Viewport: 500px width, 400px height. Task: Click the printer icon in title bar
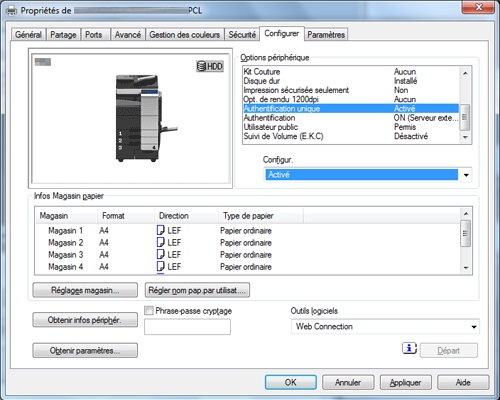click(x=12, y=10)
